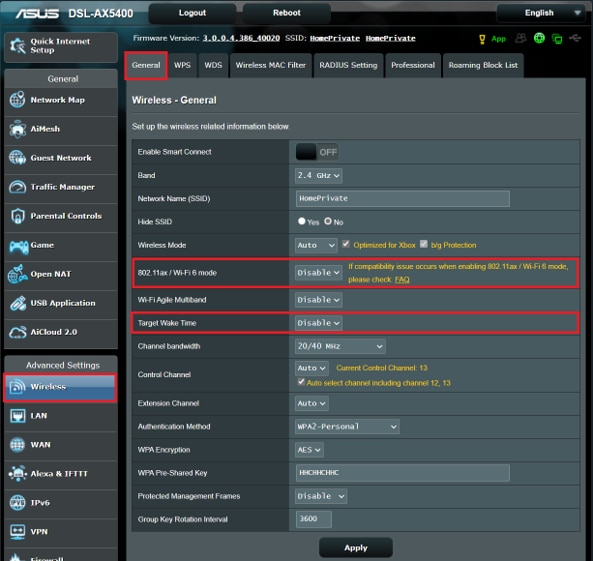Toggle the Enable Smart Connect switch
The height and width of the screenshot is (561, 593).
(x=317, y=152)
